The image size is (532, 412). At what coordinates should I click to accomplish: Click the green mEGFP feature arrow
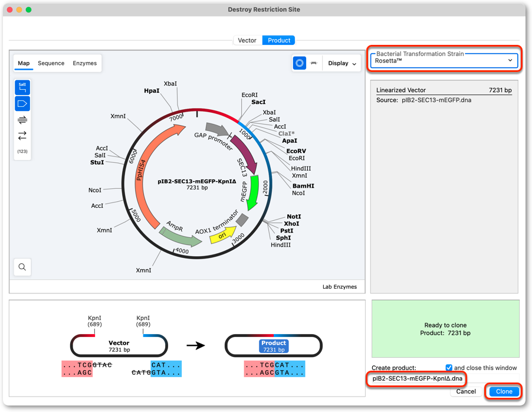[x=252, y=192]
